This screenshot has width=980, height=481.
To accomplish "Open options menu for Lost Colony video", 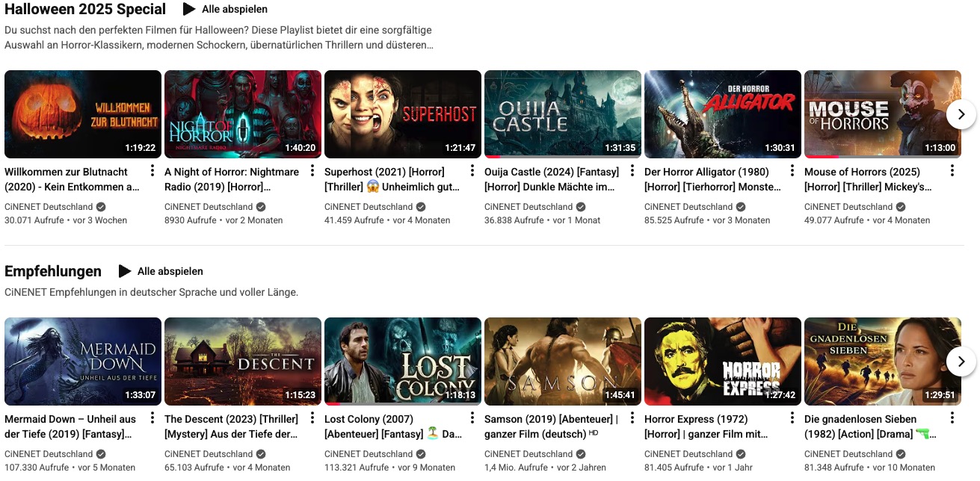I will click(472, 418).
